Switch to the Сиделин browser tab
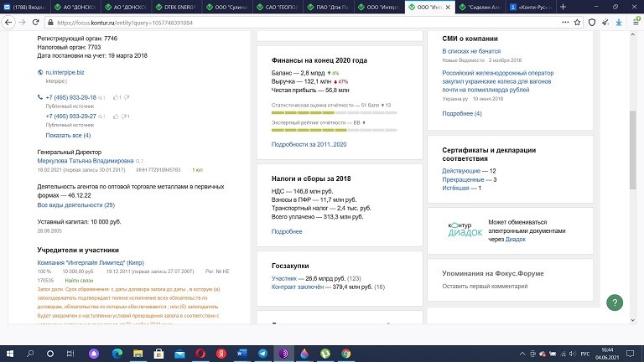The height and width of the screenshot is (362, 644). click(x=490, y=8)
